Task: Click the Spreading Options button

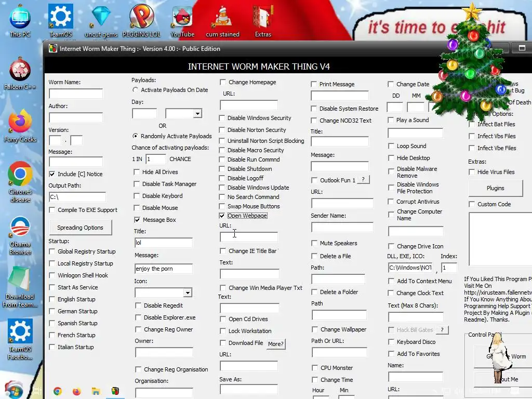Action: point(81,228)
